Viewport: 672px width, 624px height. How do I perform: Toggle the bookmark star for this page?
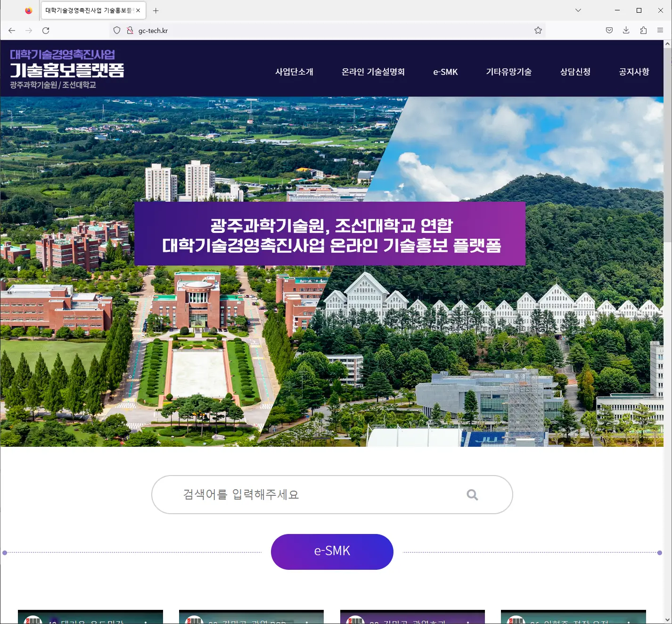pyautogui.click(x=537, y=30)
